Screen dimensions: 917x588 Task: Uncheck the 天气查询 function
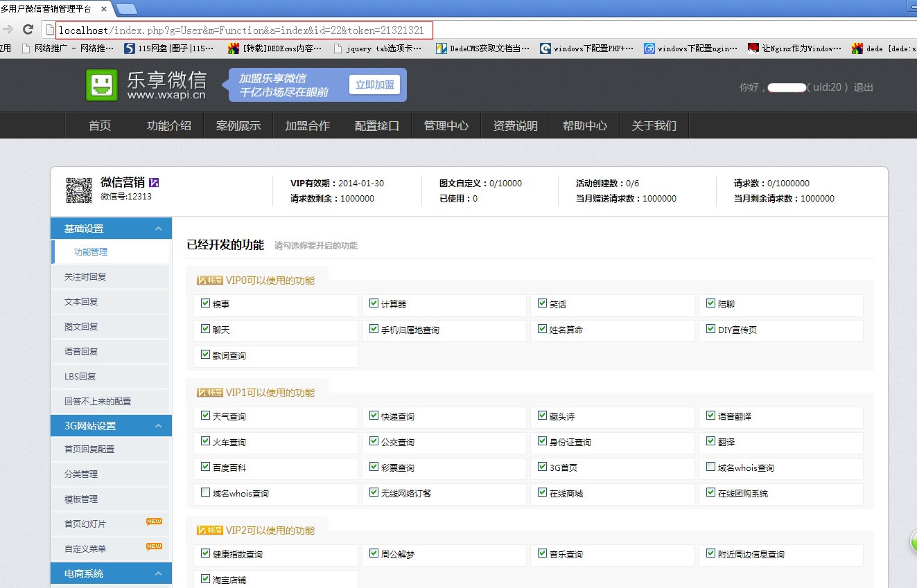[205, 416]
